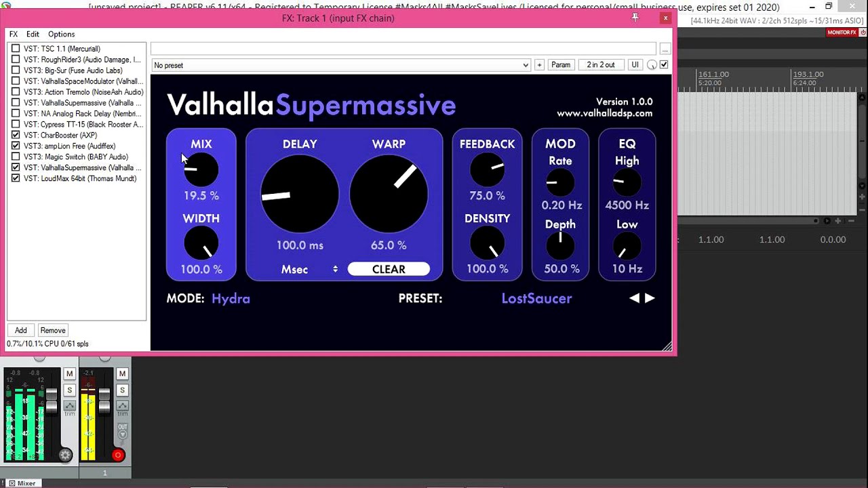The image size is (868, 488).
Task: Disable the CharBooster (AXP) checkbox
Action: tap(16, 136)
